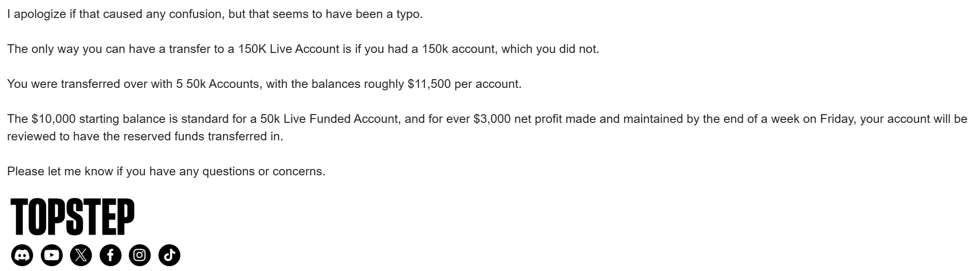The image size is (980, 271).
Task: Open the Discord icon link
Action: pos(22,255)
